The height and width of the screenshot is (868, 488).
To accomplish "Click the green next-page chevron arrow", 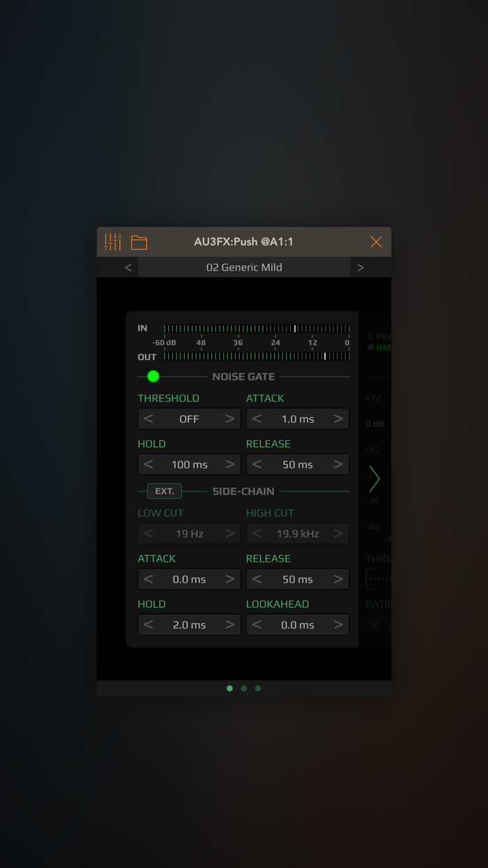I will click(374, 479).
